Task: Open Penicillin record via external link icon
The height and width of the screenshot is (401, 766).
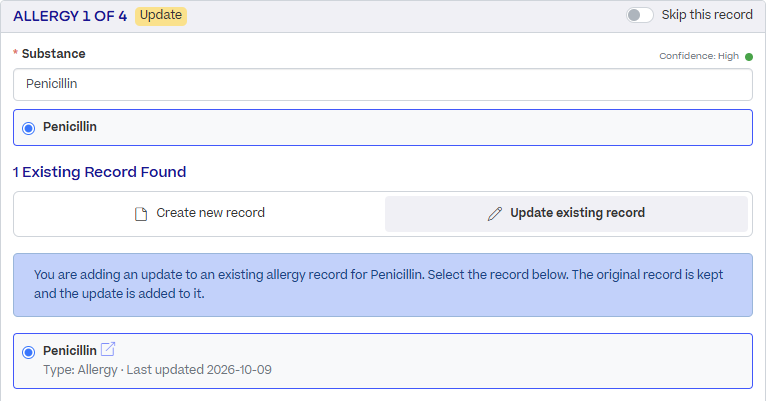Action: (108, 349)
